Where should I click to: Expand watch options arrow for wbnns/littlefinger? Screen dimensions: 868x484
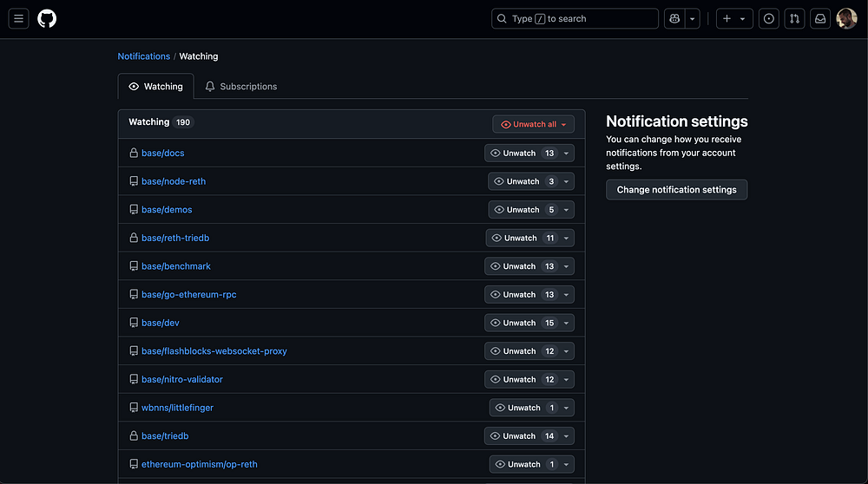pos(566,408)
